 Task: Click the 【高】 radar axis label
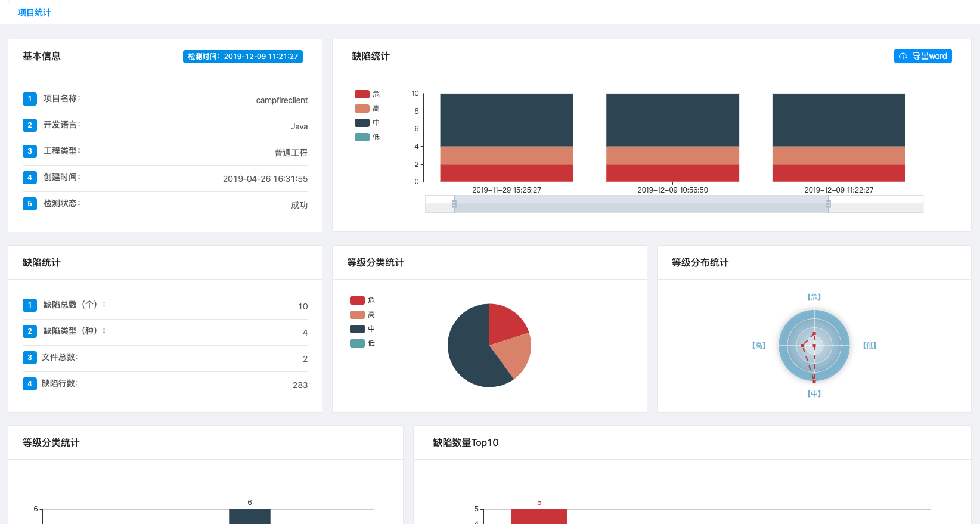point(759,345)
